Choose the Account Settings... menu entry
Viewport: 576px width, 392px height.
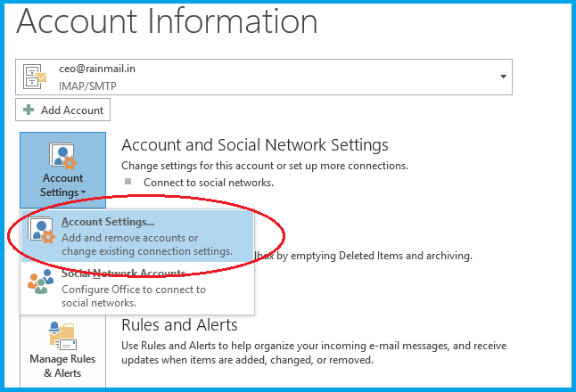click(137, 236)
